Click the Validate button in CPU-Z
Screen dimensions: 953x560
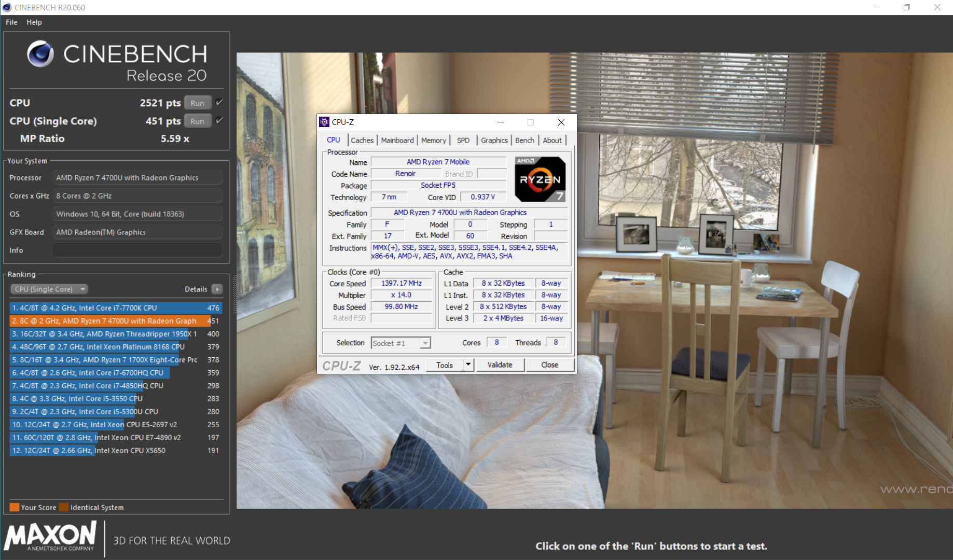(x=500, y=365)
